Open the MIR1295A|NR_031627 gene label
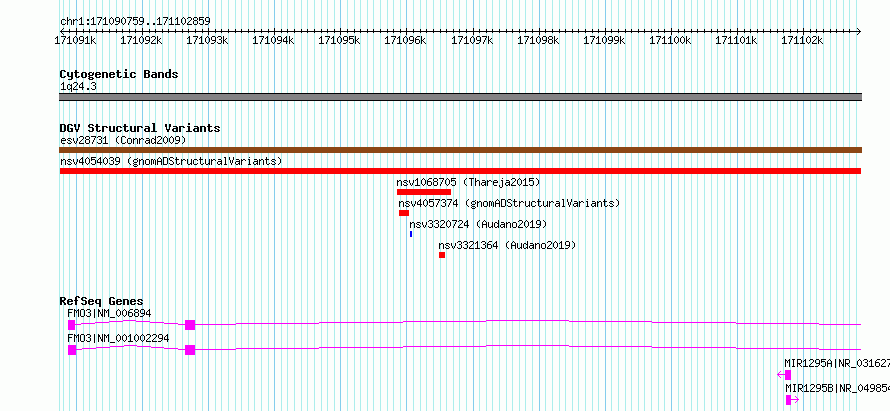This screenshot has width=890, height=411. 837,363
